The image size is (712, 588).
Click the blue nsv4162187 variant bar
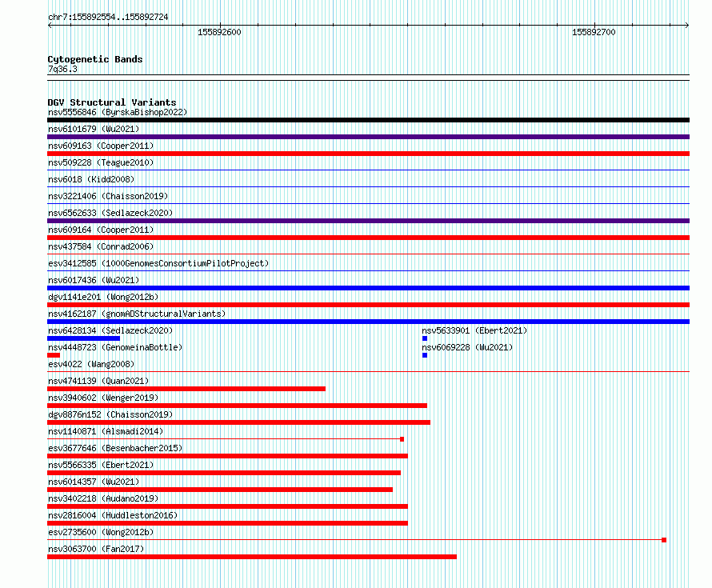(x=368, y=322)
